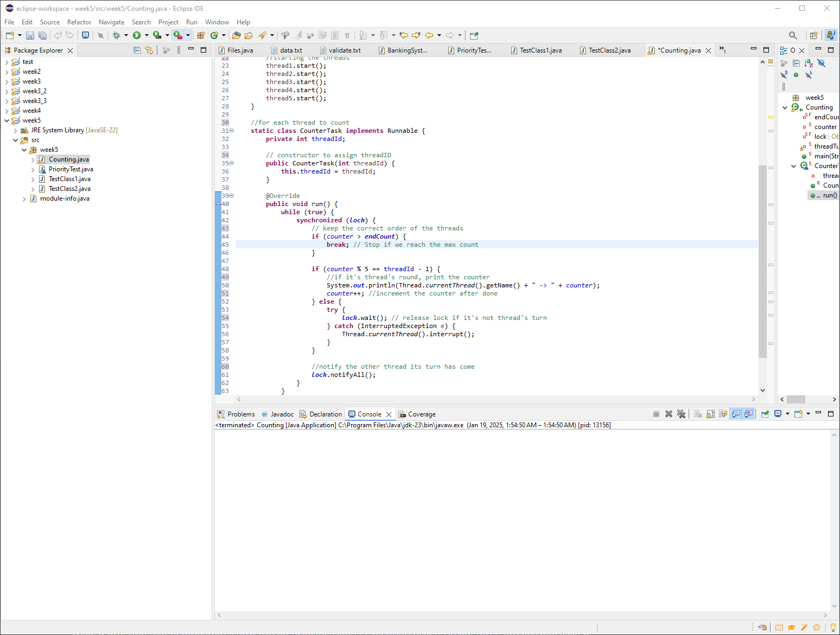Switch to the Problems view tab
The width and height of the screenshot is (840, 635).
(240, 414)
